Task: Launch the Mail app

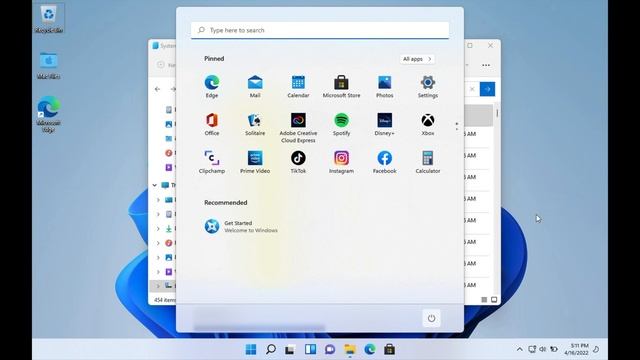Action: click(255, 87)
